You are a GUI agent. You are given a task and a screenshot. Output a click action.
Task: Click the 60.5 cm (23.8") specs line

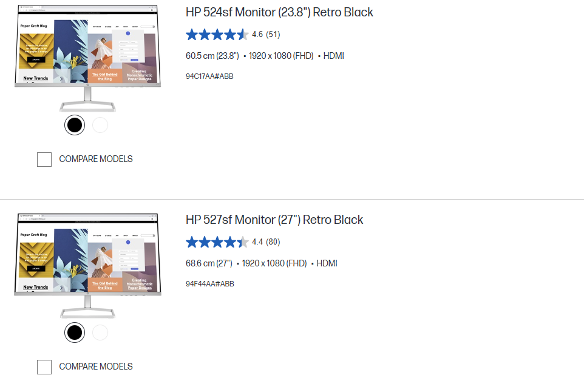tap(265, 56)
